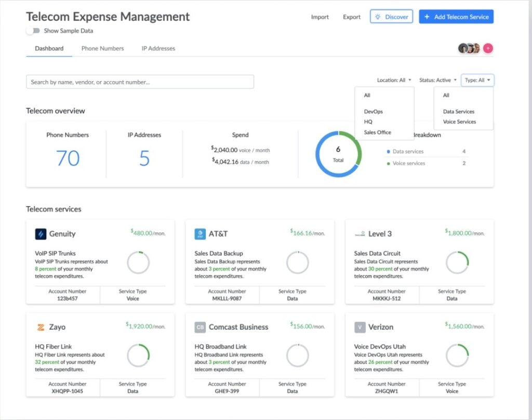The height and width of the screenshot is (420, 532).
Task: Click account number MKLLL-9087
Action: point(227,298)
